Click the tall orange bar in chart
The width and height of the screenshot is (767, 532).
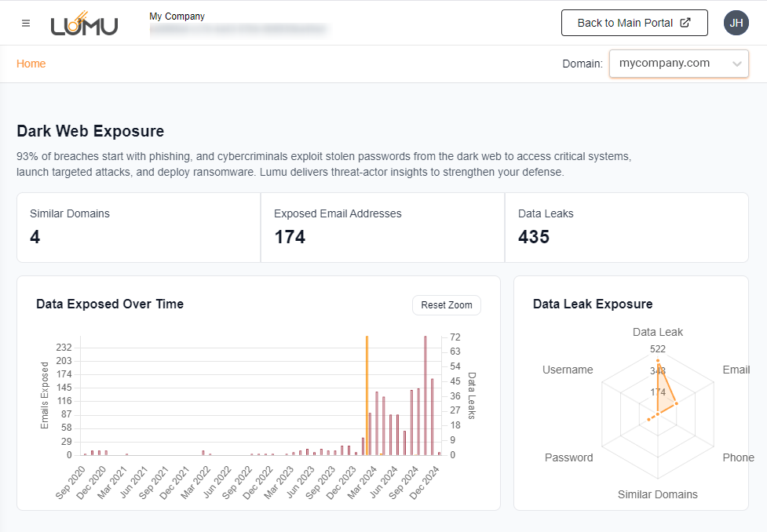pos(367,395)
